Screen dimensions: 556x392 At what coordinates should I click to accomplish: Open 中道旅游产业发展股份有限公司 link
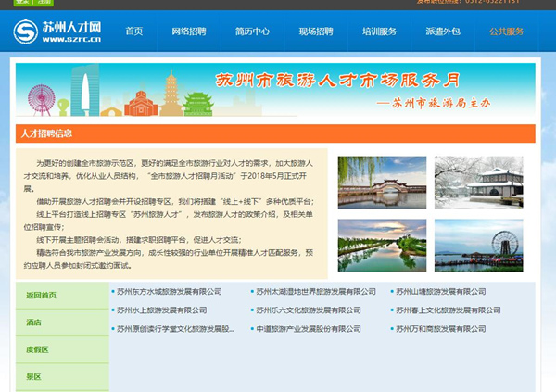pyautogui.click(x=309, y=329)
